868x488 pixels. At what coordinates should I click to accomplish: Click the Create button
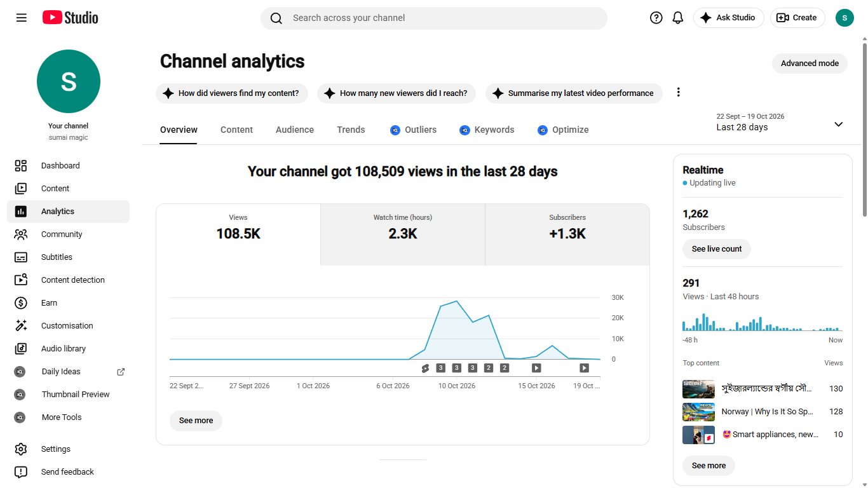(x=797, y=18)
